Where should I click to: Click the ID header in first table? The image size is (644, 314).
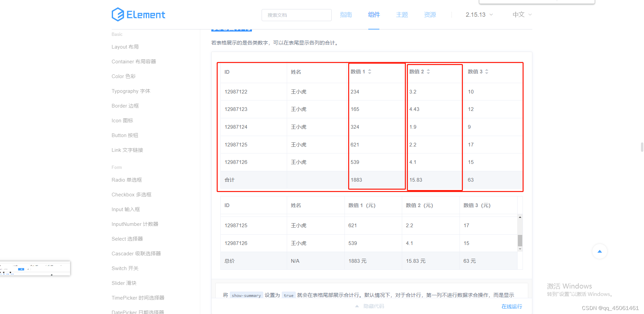pos(227,72)
